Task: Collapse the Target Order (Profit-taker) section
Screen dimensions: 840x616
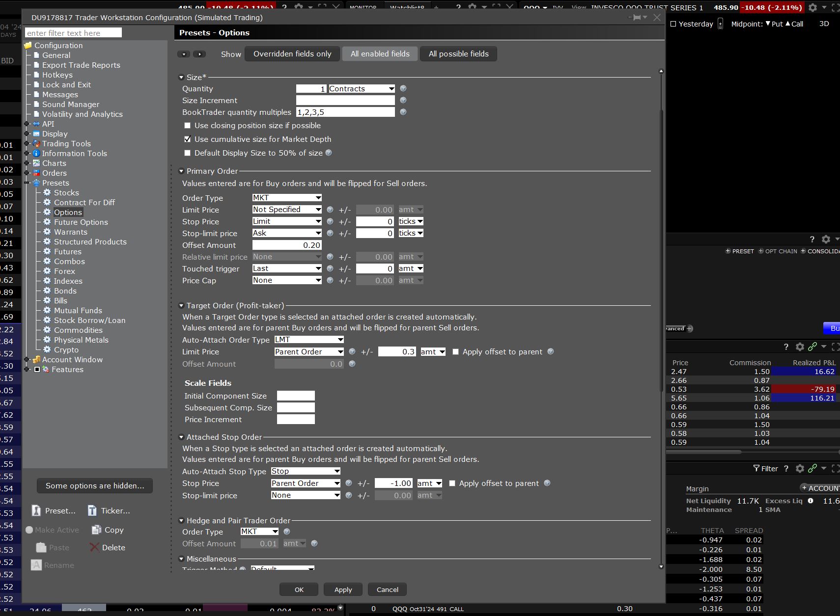Action: 181,306
